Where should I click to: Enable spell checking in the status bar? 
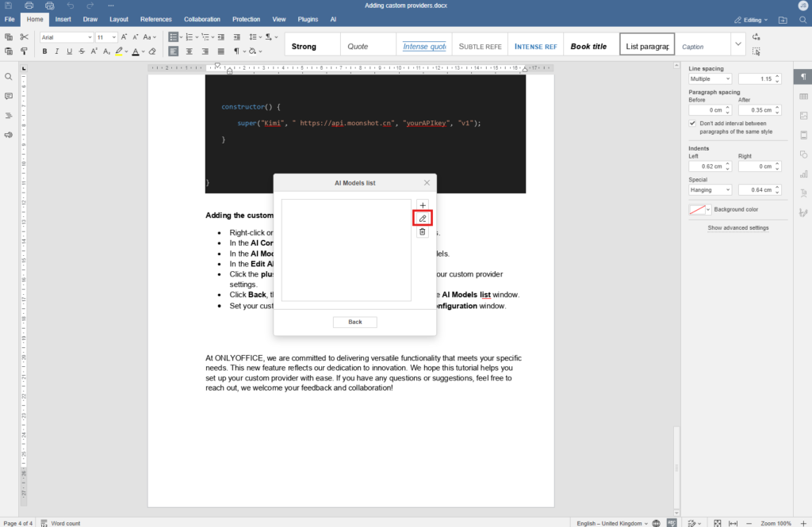click(671, 523)
